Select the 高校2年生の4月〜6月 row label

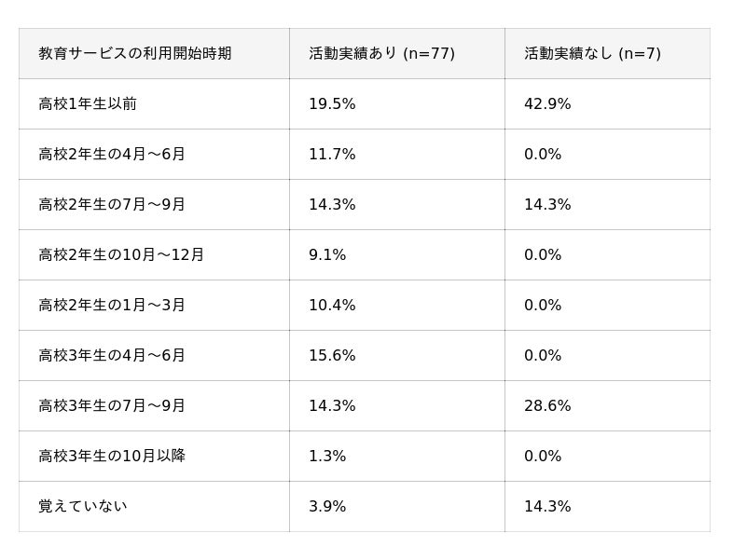click(x=112, y=155)
